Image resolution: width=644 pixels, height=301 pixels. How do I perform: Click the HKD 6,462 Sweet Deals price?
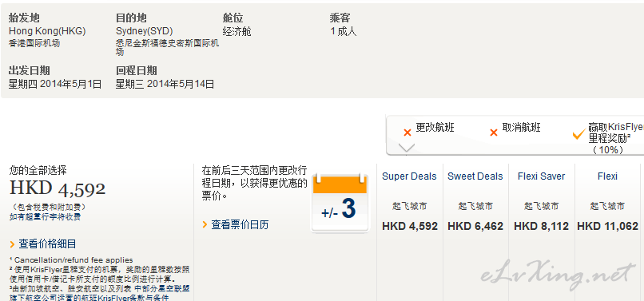[x=475, y=226]
